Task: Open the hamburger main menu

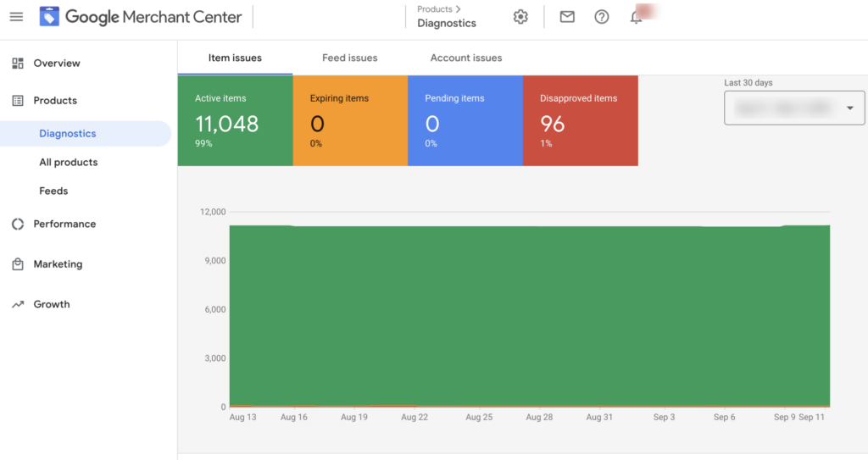Action: (x=16, y=17)
